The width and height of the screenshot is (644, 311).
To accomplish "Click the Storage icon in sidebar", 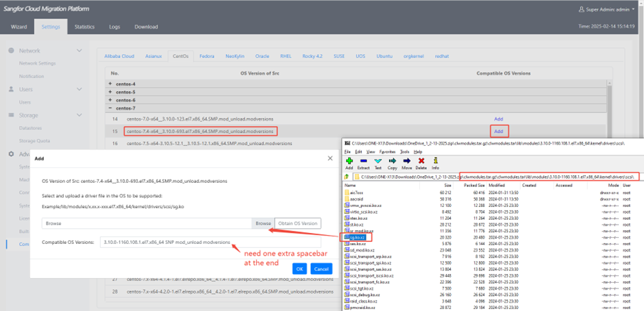I will pos(11,115).
